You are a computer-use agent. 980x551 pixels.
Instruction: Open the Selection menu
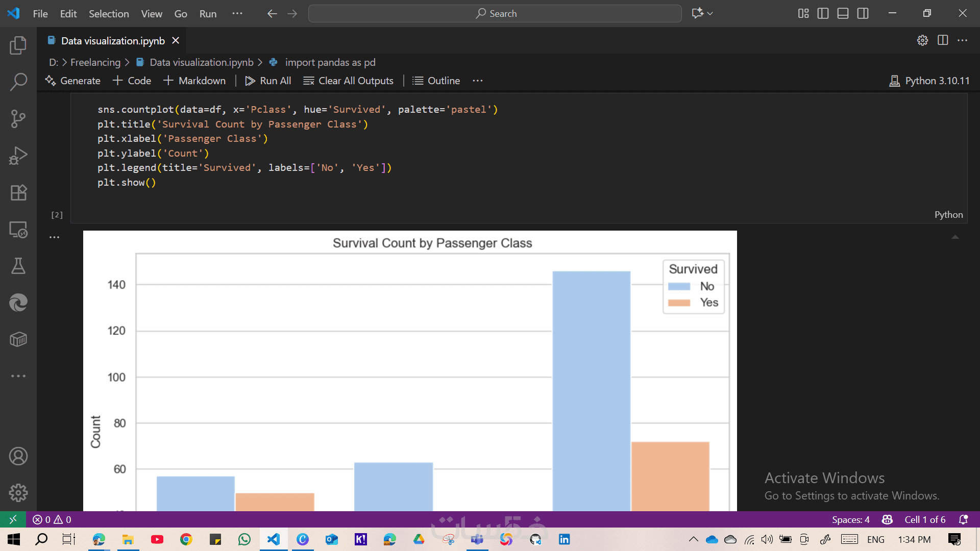pyautogui.click(x=109, y=14)
